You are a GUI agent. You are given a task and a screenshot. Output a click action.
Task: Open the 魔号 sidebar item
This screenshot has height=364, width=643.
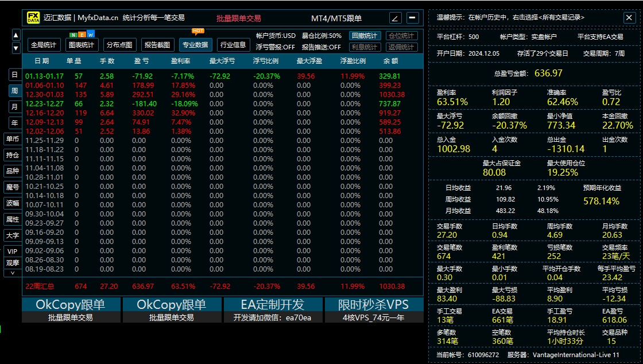(12, 187)
